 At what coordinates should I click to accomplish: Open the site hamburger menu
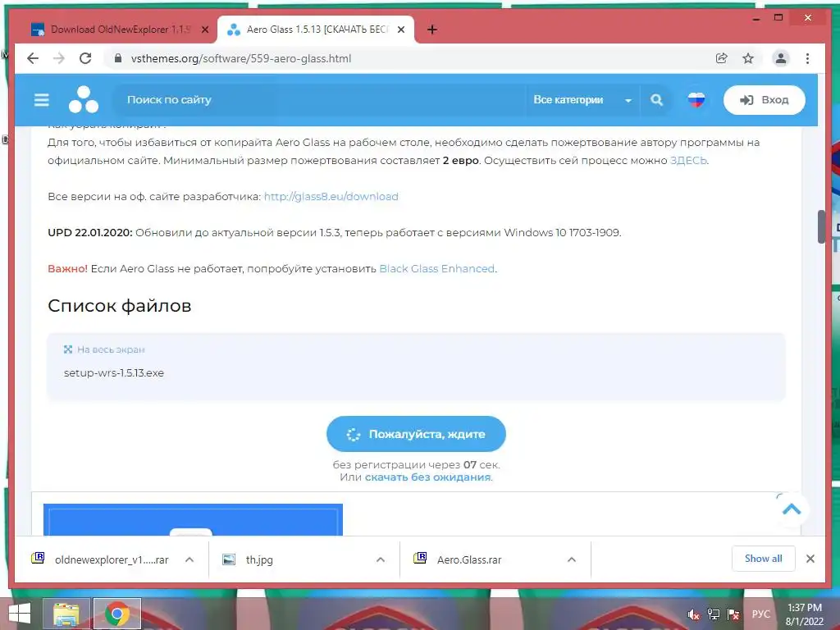tap(42, 99)
